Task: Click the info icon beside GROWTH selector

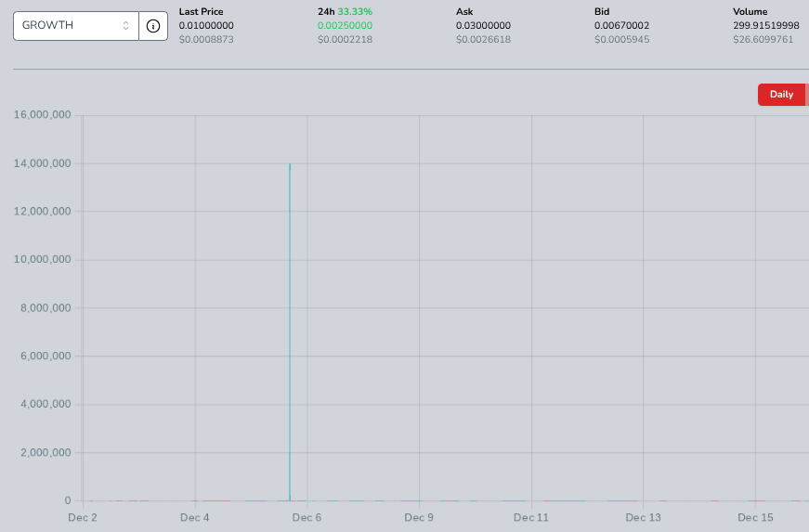Action: tap(153, 26)
